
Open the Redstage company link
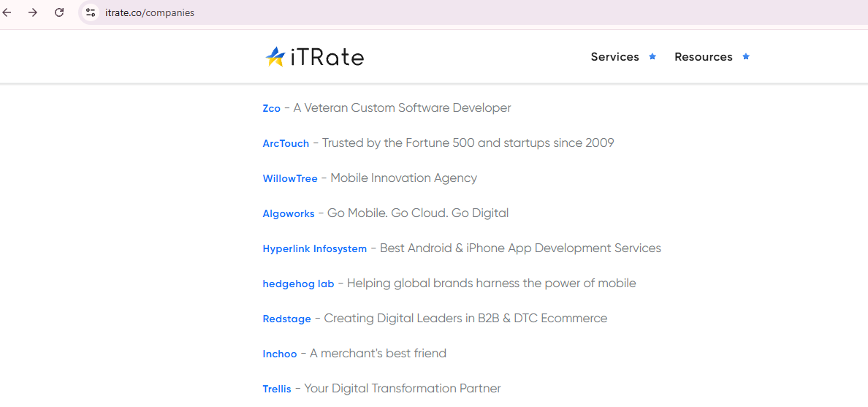coord(286,319)
